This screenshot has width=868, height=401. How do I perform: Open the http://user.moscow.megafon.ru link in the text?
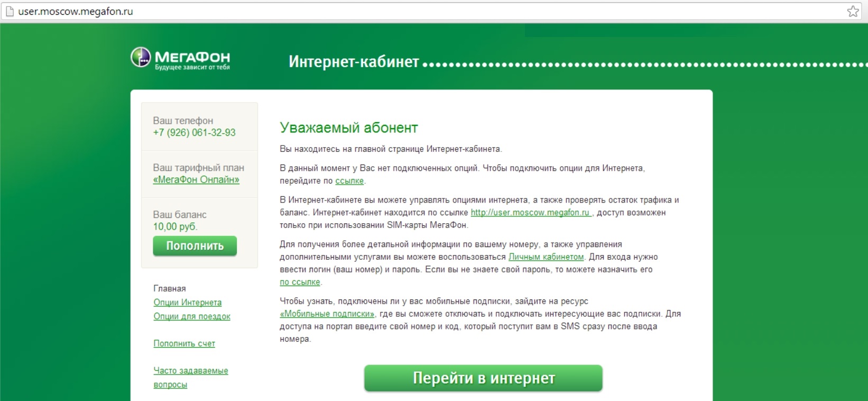point(530,213)
